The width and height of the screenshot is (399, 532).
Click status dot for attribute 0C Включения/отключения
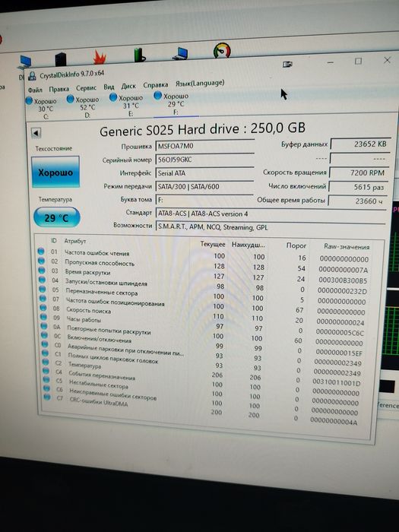44,335
